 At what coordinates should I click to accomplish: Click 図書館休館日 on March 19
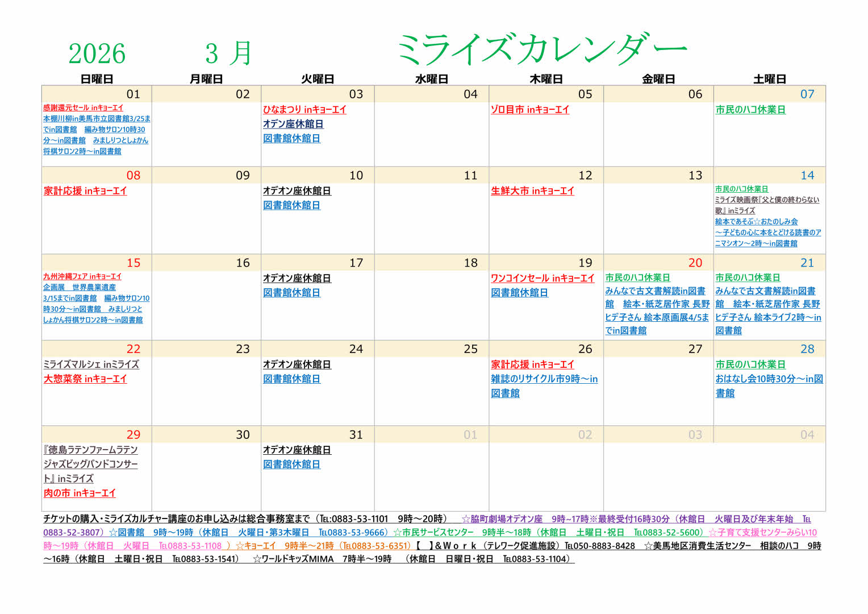click(x=519, y=293)
